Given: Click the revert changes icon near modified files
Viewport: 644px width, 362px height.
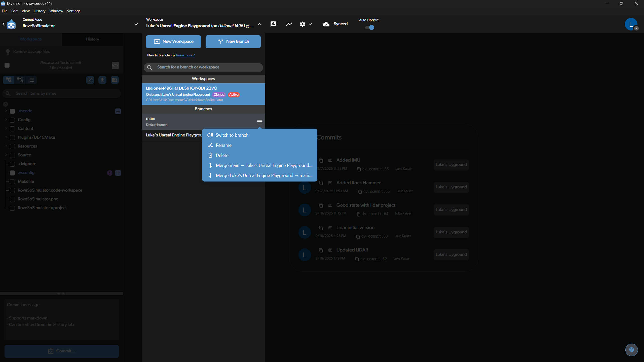Looking at the screenshot, I should tap(115, 65).
